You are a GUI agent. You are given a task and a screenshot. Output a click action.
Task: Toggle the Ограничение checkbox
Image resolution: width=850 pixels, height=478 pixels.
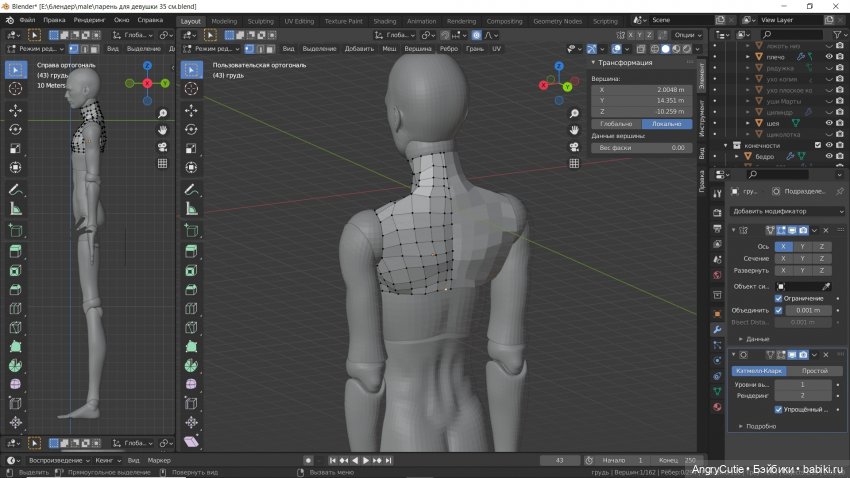(780, 298)
